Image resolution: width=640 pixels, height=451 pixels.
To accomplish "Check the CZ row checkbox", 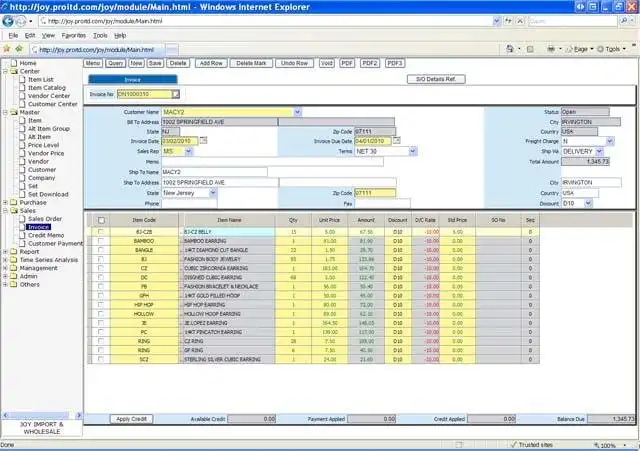I will click(x=100, y=268).
